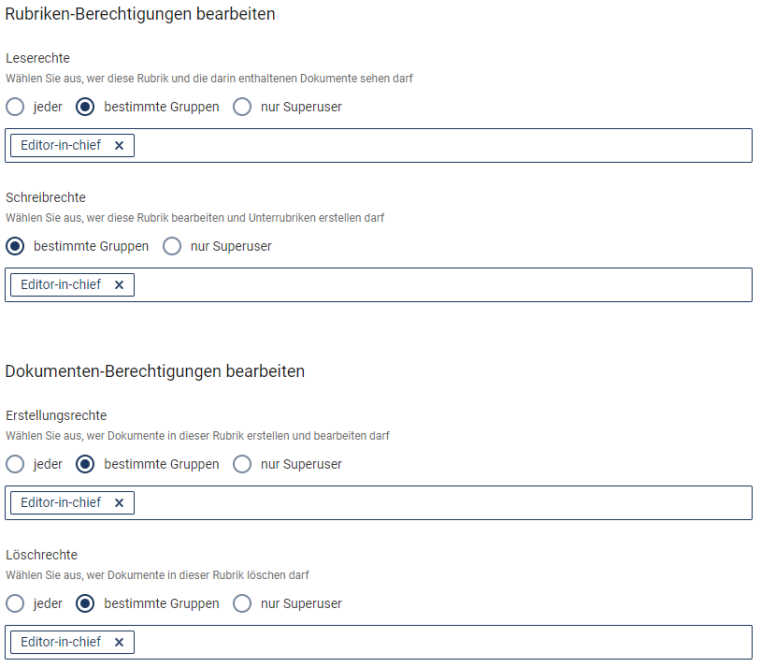Select 'nur Superuser' under Schreibrechte
This screenshot has width=761, height=667.
[x=172, y=246]
